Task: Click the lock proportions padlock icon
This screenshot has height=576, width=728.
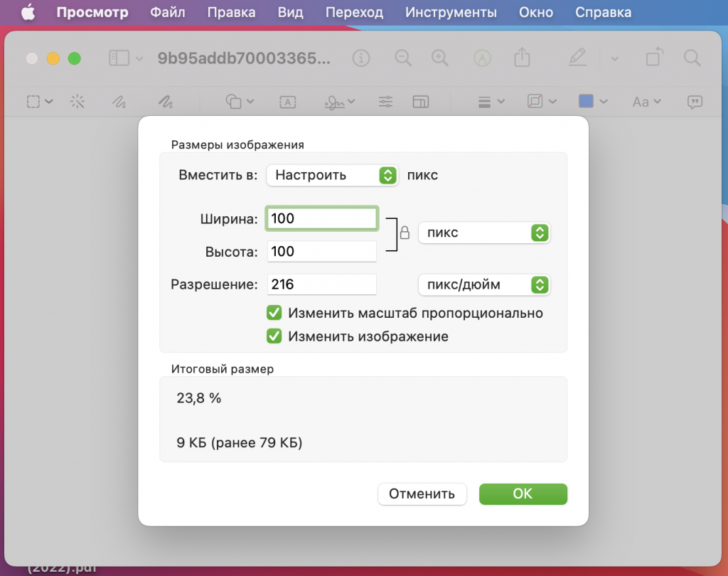Action: tap(405, 233)
